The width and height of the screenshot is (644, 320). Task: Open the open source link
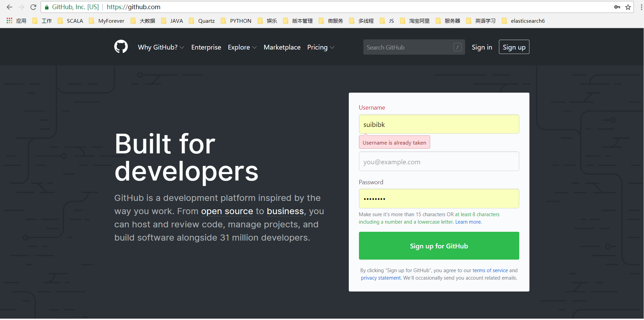227,211
